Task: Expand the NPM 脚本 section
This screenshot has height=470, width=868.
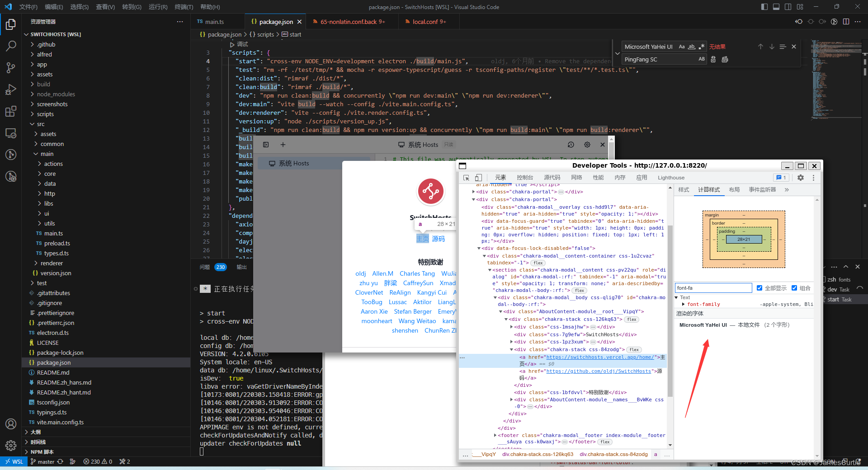Action: (x=42, y=452)
